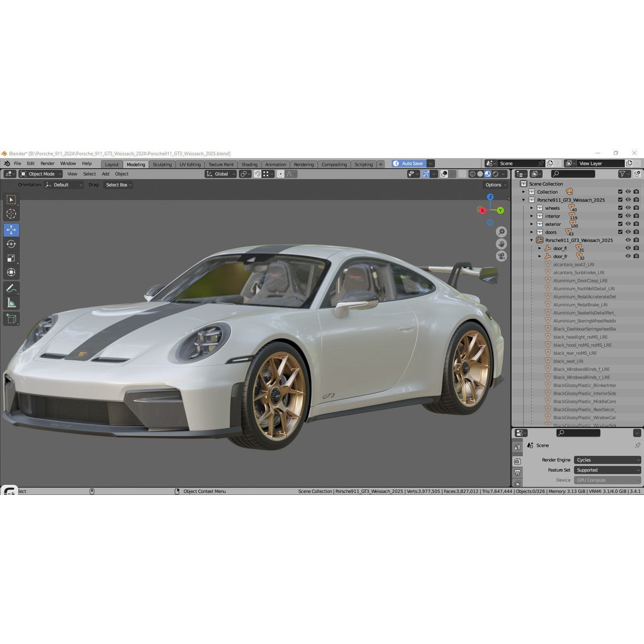Open the Tool properties tab

tap(518, 447)
